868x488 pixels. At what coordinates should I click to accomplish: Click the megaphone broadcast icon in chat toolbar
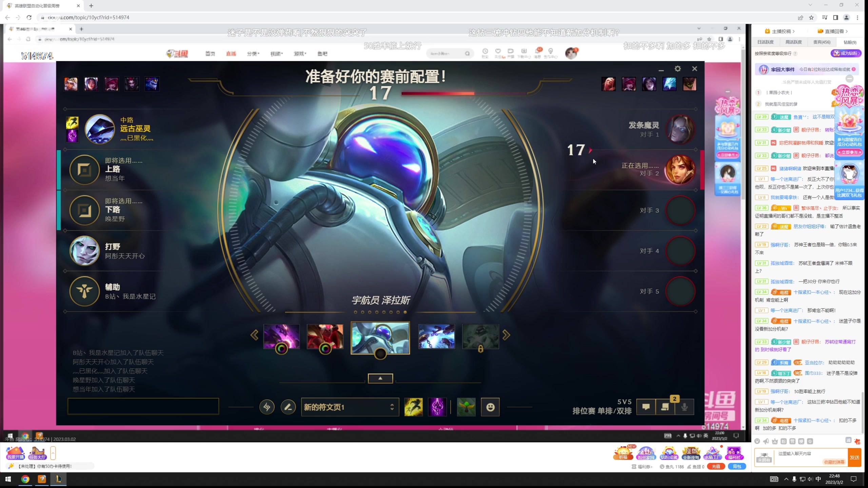coord(766,441)
